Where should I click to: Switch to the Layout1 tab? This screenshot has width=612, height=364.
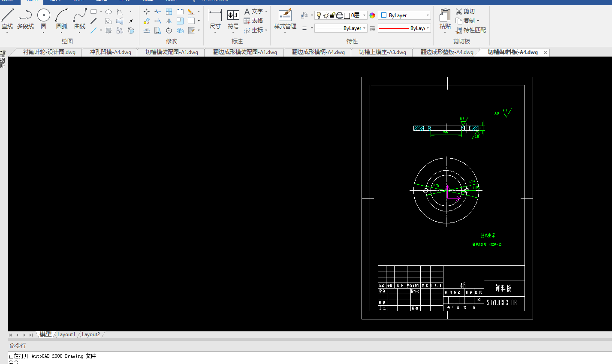click(66, 334)
